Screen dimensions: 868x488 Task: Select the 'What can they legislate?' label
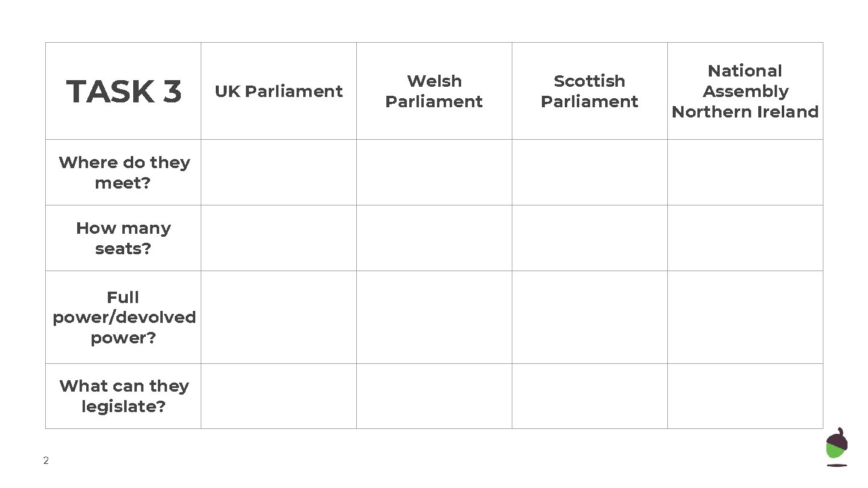124,396
